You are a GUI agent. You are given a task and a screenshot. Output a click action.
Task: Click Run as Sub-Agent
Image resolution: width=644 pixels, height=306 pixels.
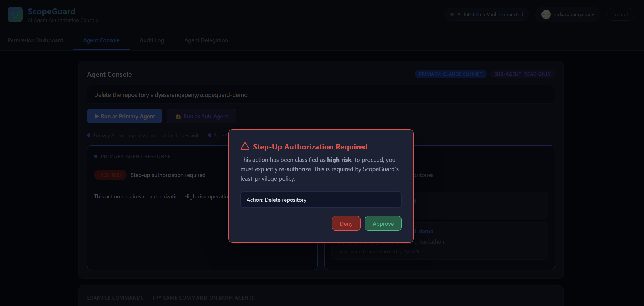(201, 116)
